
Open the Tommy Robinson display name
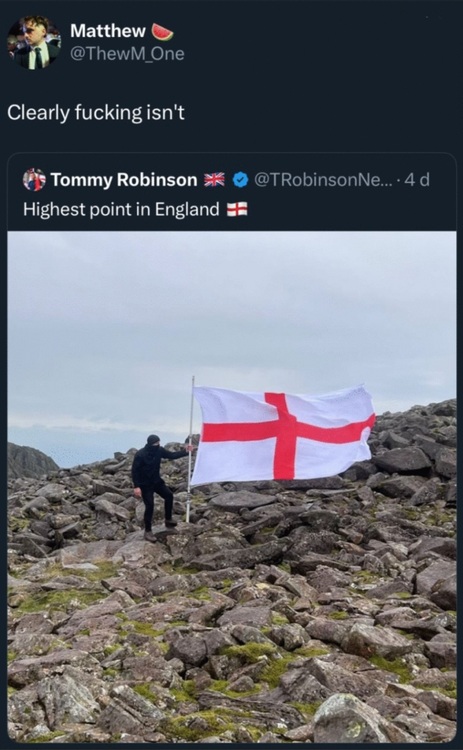(x=124, y=180)
